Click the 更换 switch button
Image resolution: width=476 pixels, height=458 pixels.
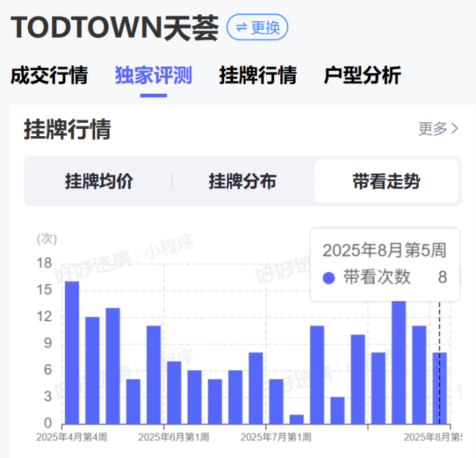click(257, 27)
